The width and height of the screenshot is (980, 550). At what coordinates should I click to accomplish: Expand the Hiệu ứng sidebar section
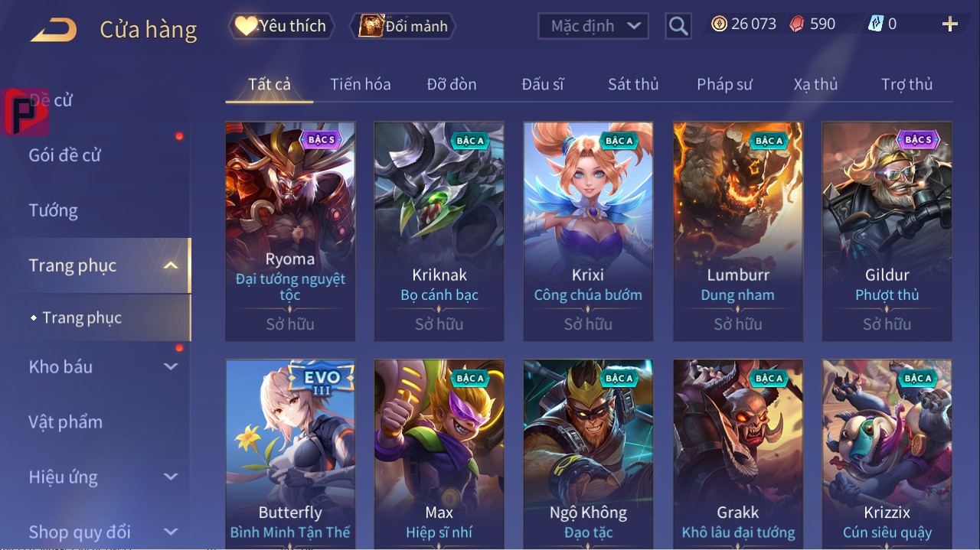coord(171,477)
